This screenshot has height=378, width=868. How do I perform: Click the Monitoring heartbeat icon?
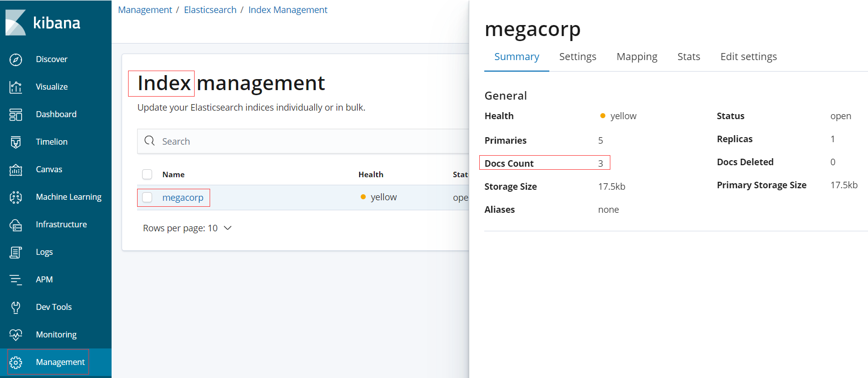[x=16, y=335]
